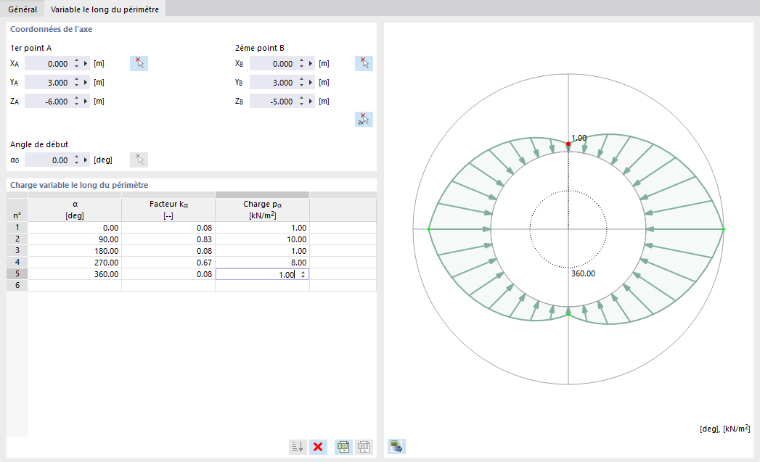Expand the angle de début arrow menu
This screenshot has width=760, height=462.
point(86,160)
